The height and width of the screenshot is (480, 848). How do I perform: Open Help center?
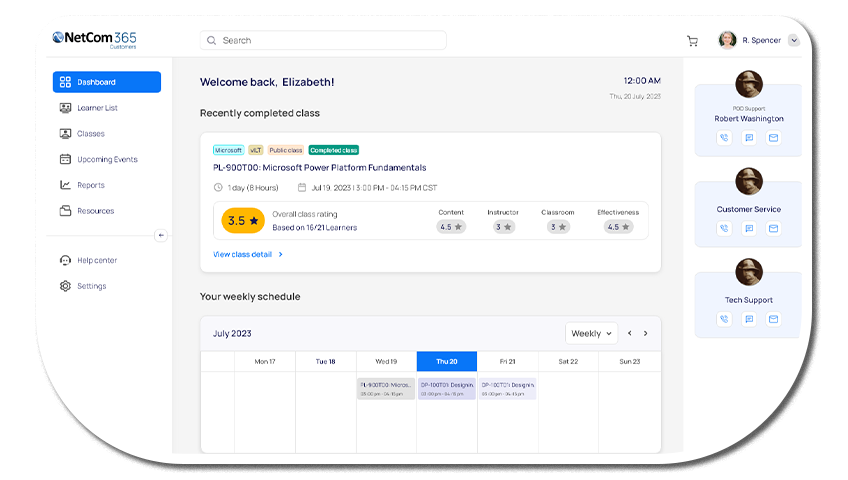[x=97, y=261]
